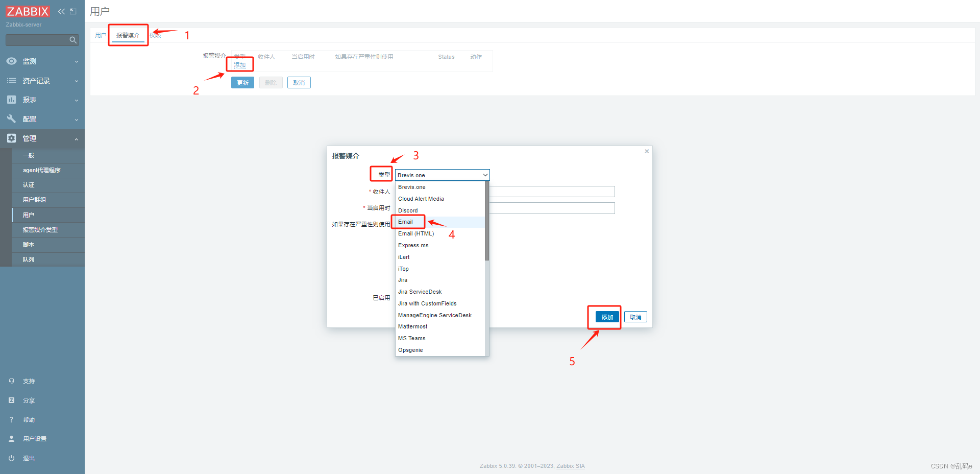The image size is (980, 474).
Task: Select iLert option
Action: [x=440, y=257]
